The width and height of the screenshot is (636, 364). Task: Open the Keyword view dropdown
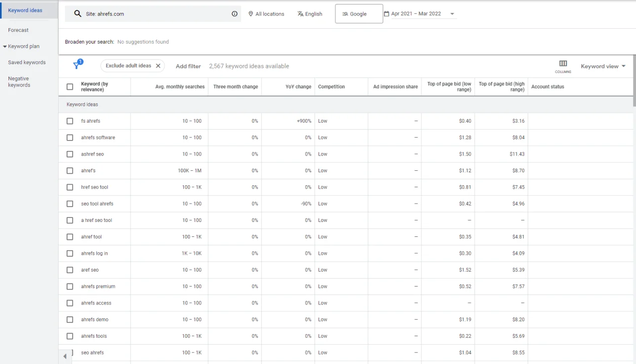[x=603, y=66]
